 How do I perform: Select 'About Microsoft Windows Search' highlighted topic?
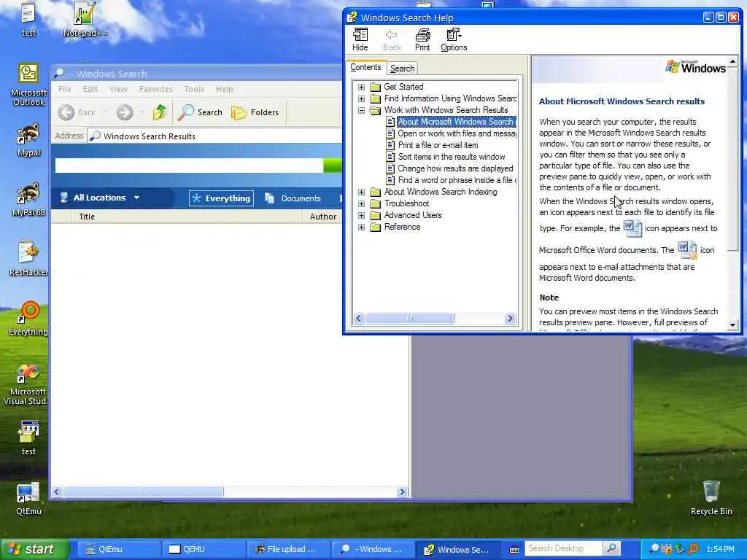[x=456, y=122]
